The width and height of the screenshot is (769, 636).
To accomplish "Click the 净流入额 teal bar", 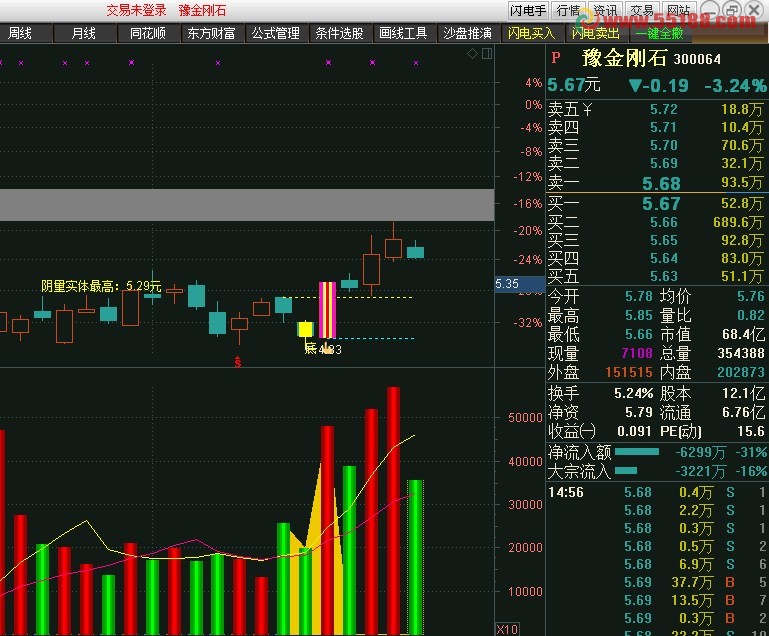I will coord(637,452).
